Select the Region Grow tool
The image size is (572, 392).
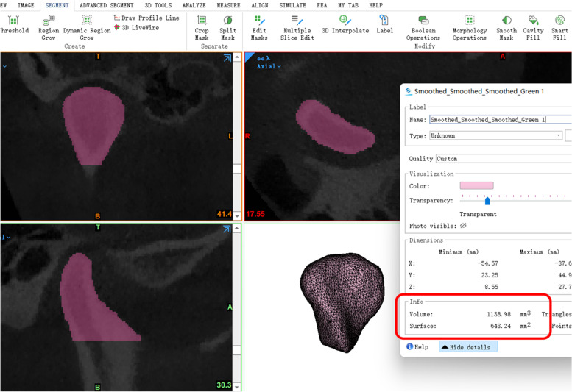48,27
